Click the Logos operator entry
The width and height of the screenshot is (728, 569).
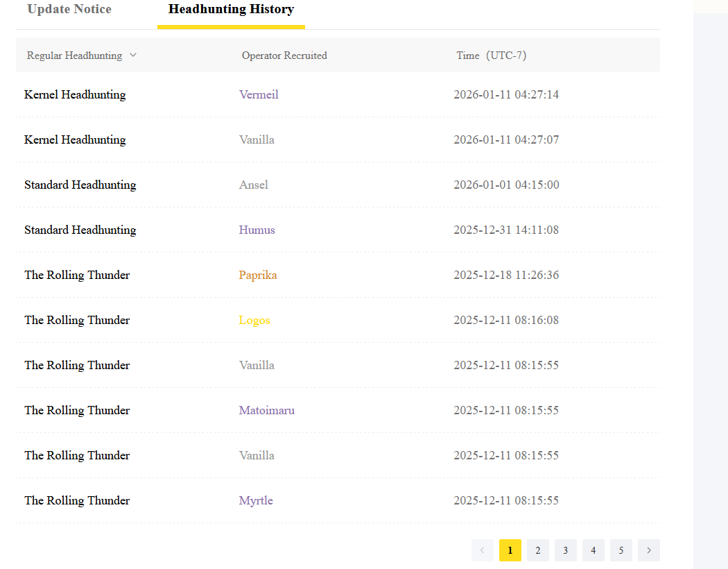[254, 320]
